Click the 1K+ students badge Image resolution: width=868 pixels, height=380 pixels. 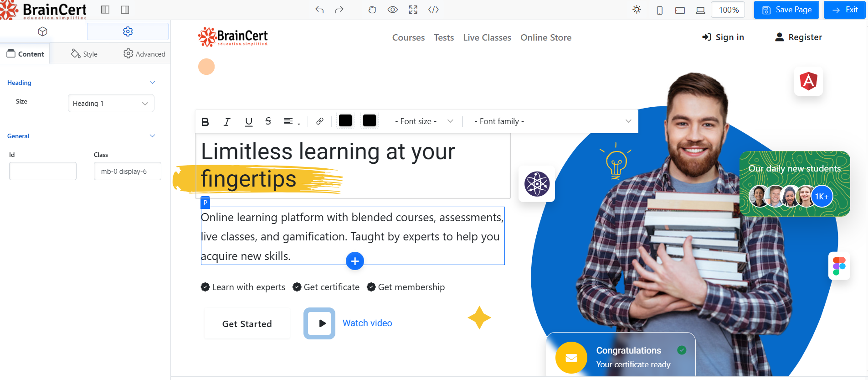pos(822,196)
